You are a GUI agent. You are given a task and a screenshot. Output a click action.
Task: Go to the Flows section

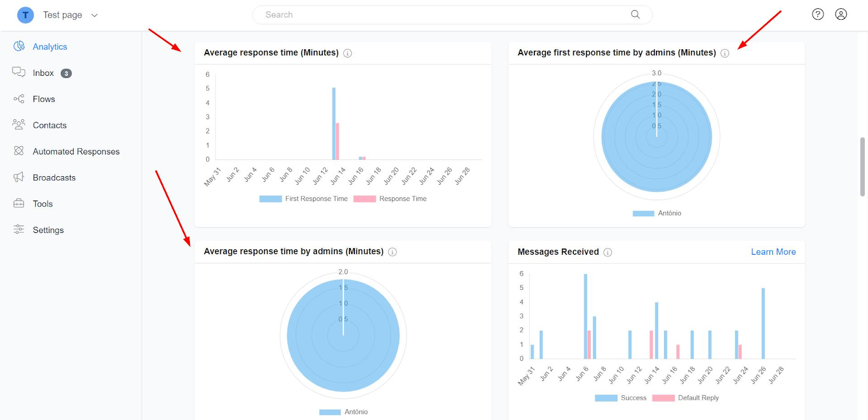(x=44, y=99)
